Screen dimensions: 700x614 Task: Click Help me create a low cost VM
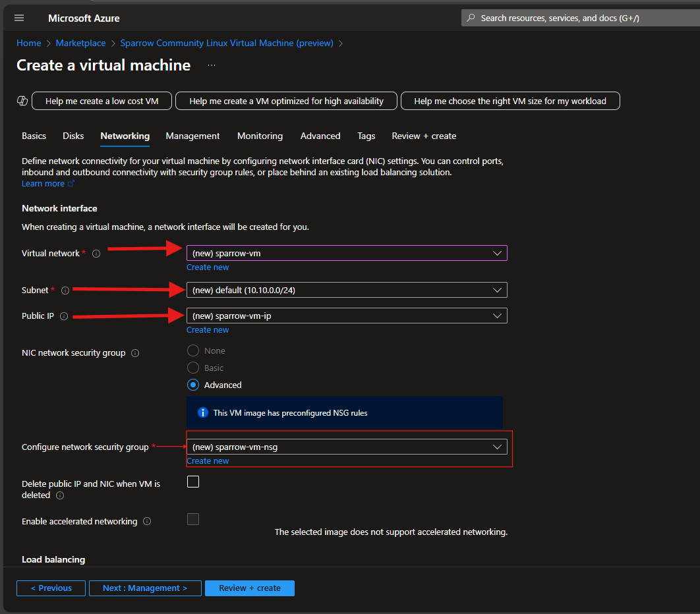[x=102, y=101]
